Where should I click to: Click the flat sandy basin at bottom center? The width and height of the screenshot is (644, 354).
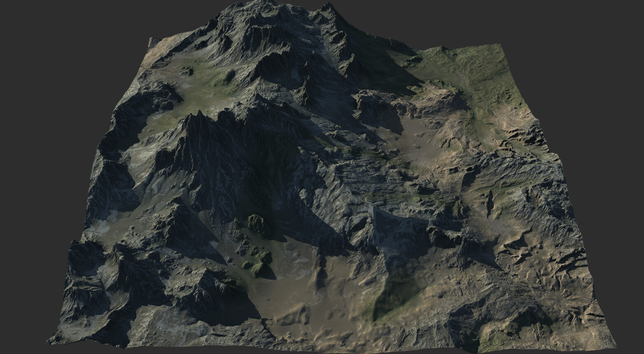(313, 297)
